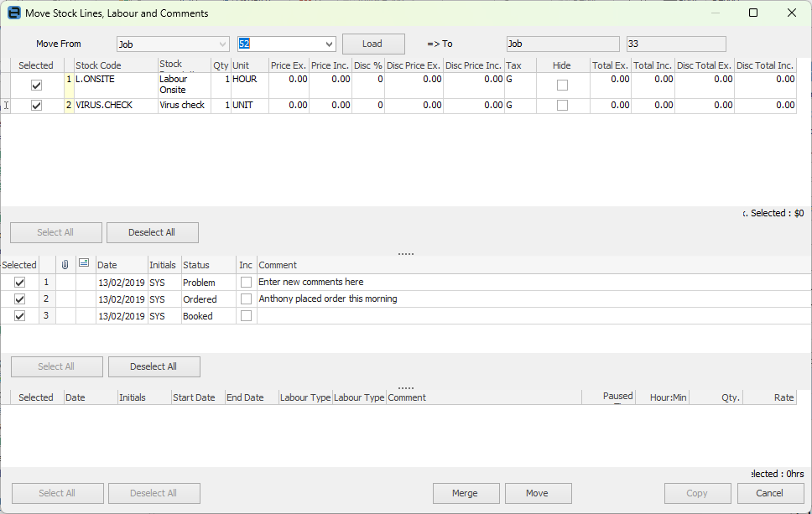Image resolution: width=812 pixels, height=514 pixels.
Task: Uncheck Selected for L.ONSITE stock line
Action: [x=36, y=85]
